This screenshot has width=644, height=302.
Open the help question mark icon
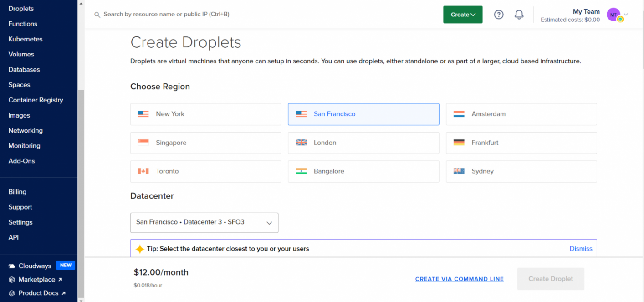[x=499, y=15]
